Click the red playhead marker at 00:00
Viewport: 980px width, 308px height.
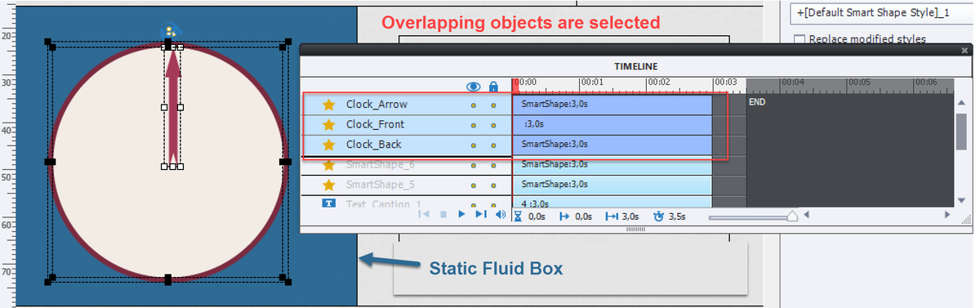click(514, 86)
